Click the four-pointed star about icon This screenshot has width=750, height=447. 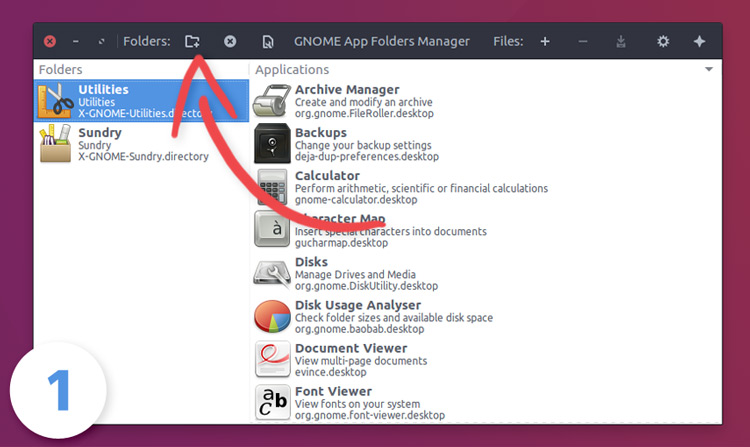point(699,42)
